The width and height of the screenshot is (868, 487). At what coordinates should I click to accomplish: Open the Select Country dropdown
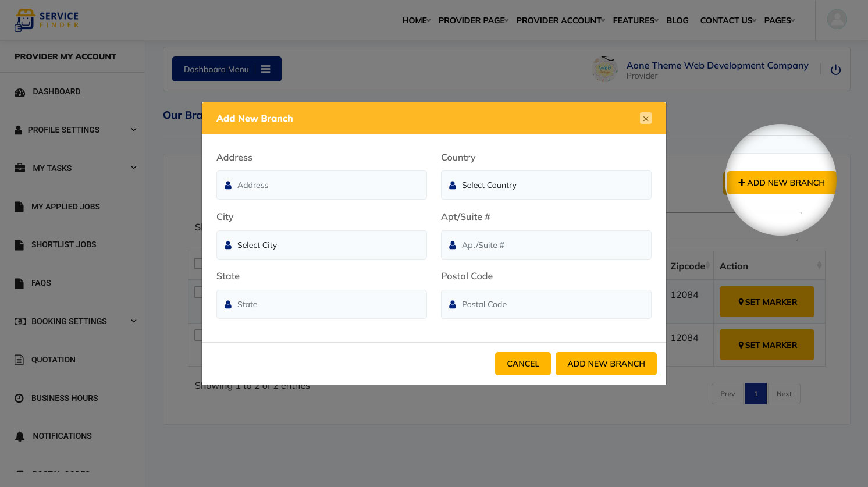546,185
